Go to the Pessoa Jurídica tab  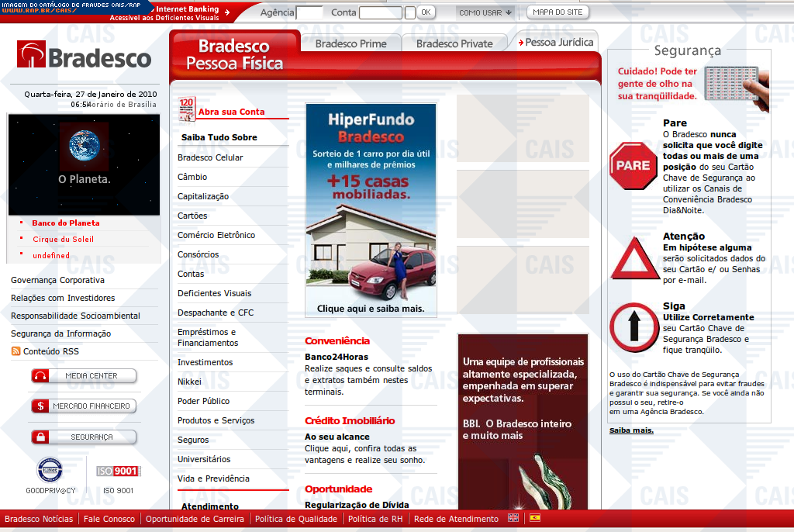coord(558,42)
